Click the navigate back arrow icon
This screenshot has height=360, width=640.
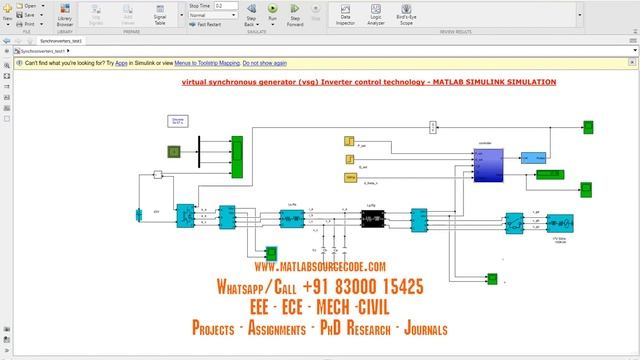7,41
